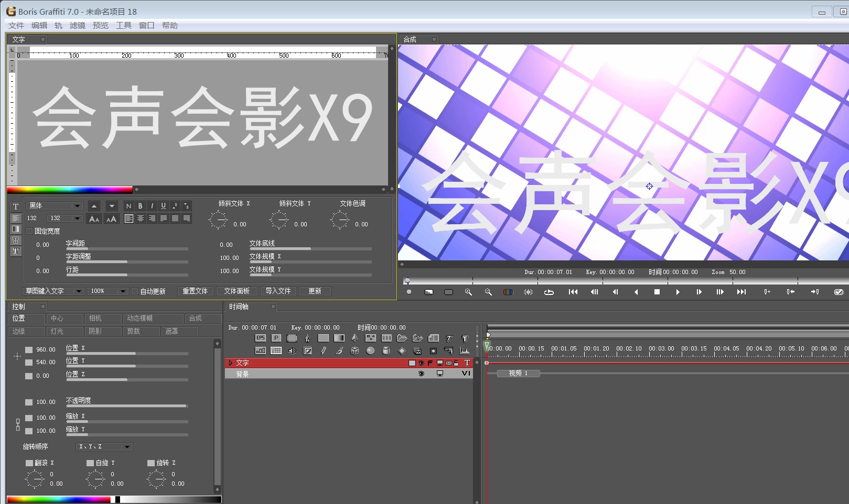
Task: Toggle the lock on the 文字 track
Action: [456, 363]
